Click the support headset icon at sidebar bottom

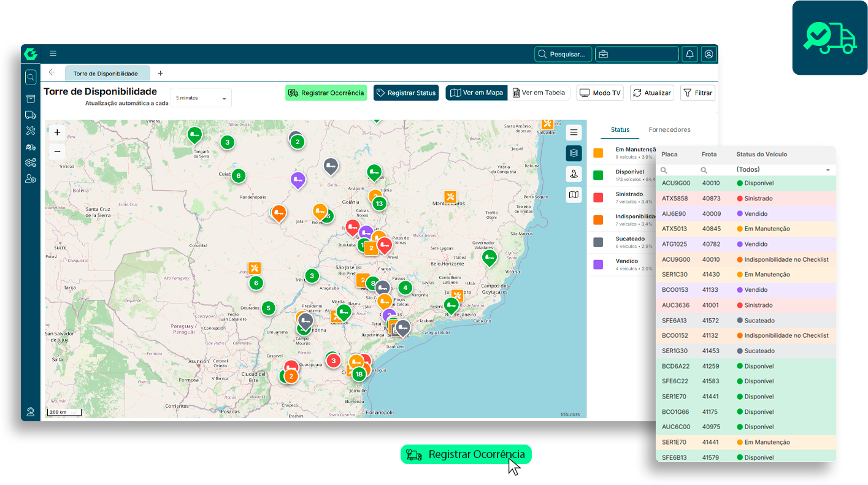pos(31,411)
